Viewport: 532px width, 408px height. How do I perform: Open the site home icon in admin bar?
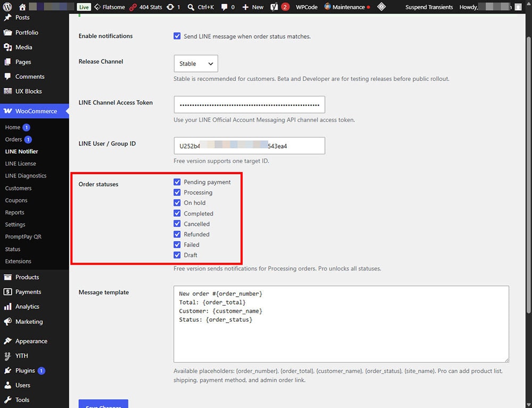(22, 7)
